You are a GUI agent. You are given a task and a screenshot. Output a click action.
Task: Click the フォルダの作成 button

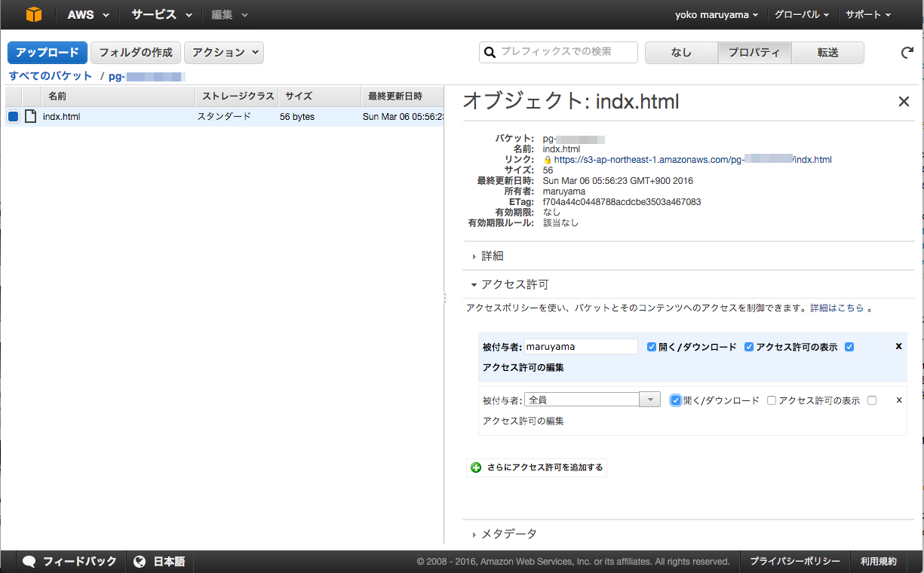coord(136,53)
